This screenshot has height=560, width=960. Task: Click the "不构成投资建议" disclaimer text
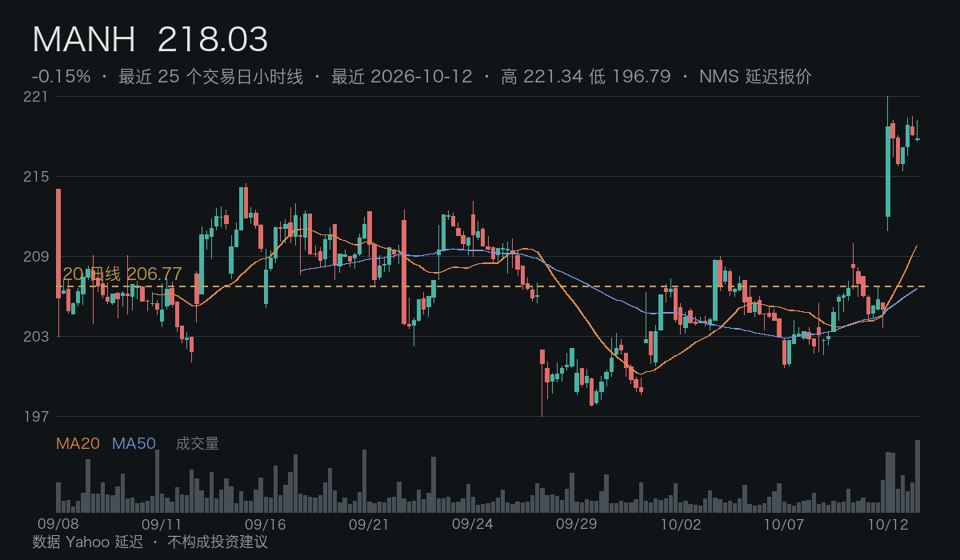point(218,542)
